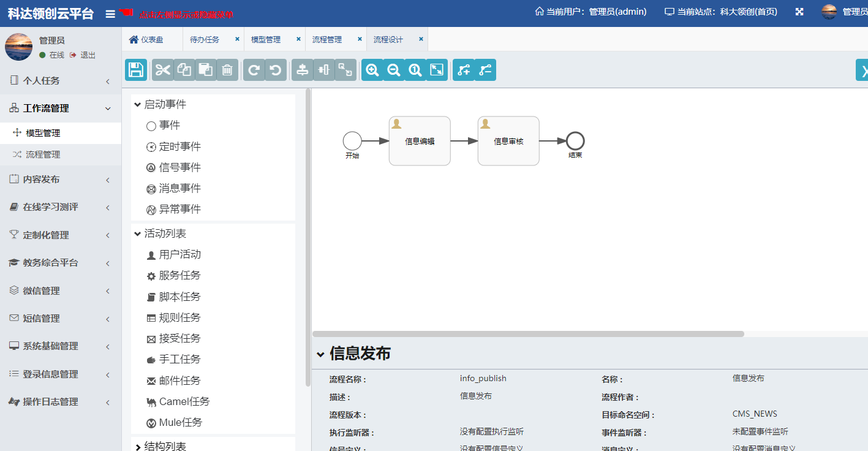Reset canvas zoom to actual size
Image resolution: width=868 pixels, height=451 pixels.
(415, 70)
